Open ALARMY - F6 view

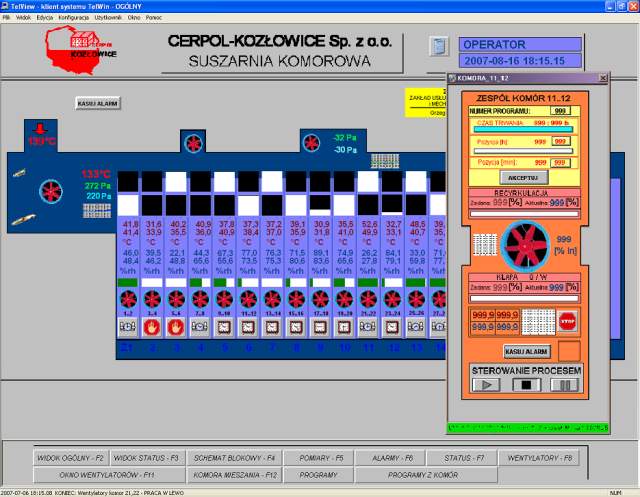(x=392, y=458)
